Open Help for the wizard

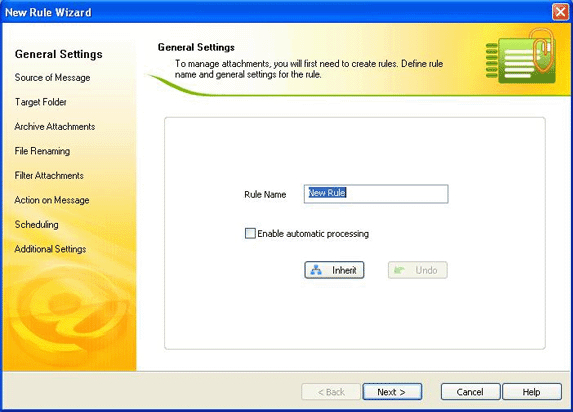[x=532, y=392]
